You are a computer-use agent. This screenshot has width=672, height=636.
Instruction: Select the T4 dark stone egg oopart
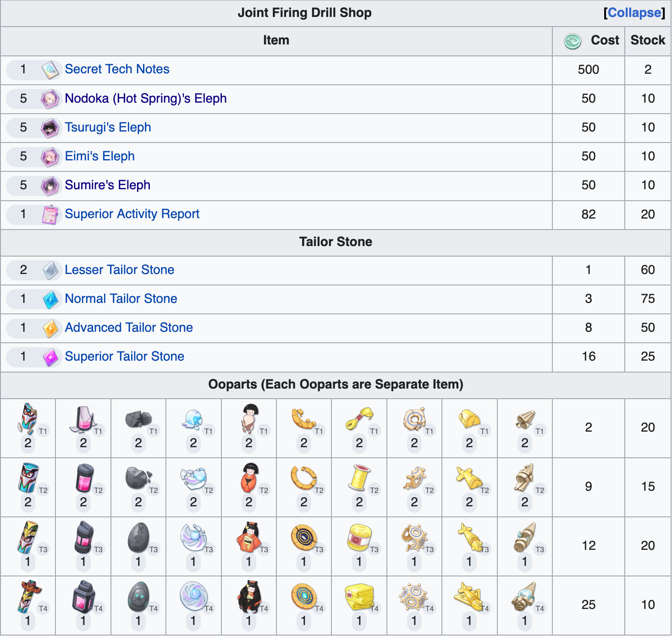[138, 596]
